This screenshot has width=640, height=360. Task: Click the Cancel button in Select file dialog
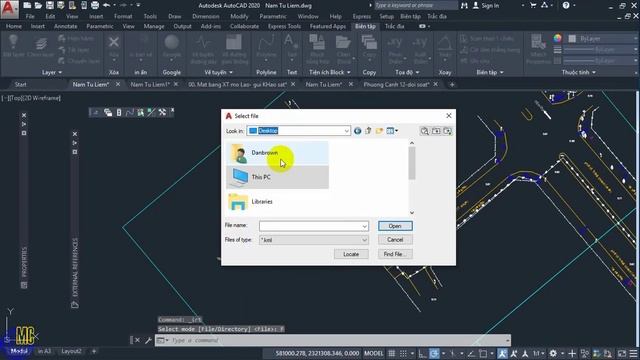point(395,240)
